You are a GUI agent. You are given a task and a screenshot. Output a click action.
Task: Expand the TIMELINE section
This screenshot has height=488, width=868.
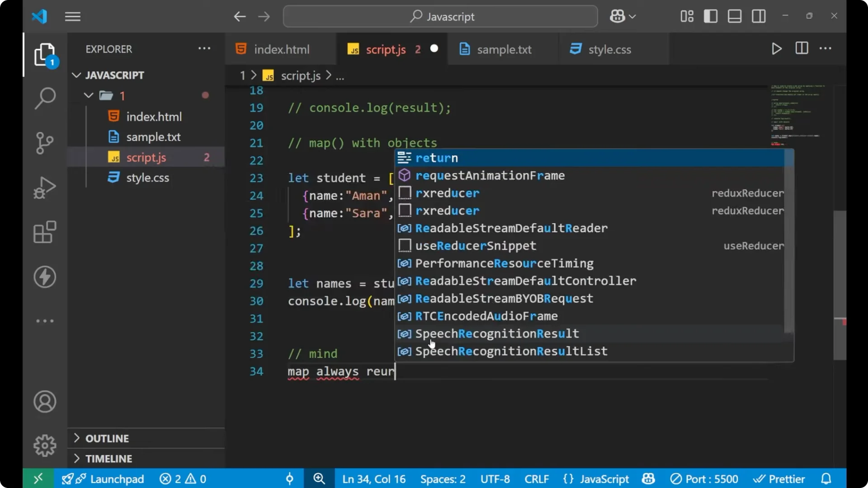109,458
